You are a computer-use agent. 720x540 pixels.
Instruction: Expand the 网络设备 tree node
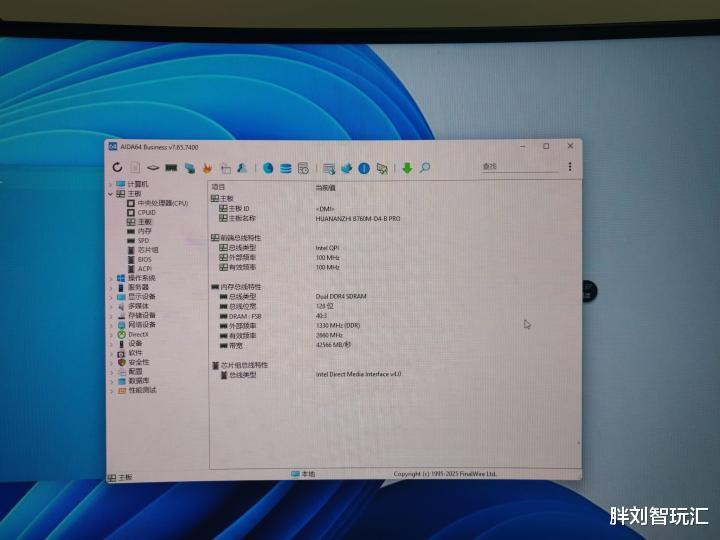click(111, 325)
